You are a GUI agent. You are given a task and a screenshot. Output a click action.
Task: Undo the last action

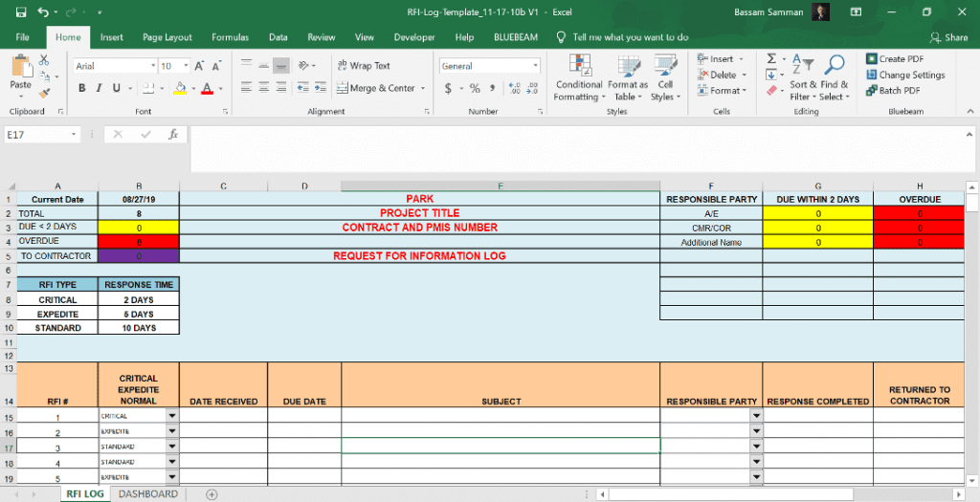coord(43,11)
